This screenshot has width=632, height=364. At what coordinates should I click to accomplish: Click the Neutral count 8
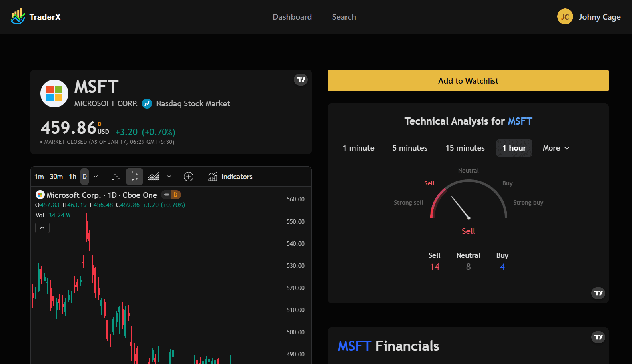pos(468,267)
